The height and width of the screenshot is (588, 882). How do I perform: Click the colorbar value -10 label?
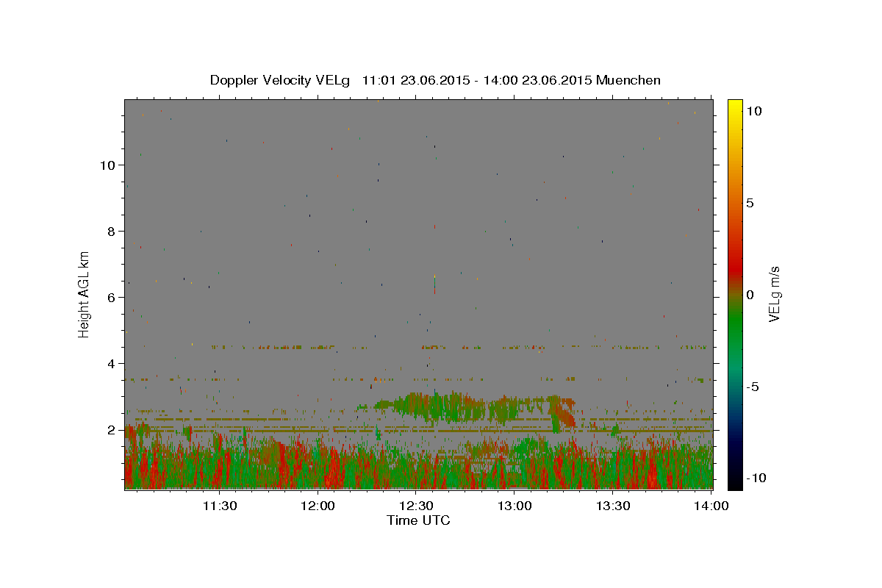coord(756,478)
